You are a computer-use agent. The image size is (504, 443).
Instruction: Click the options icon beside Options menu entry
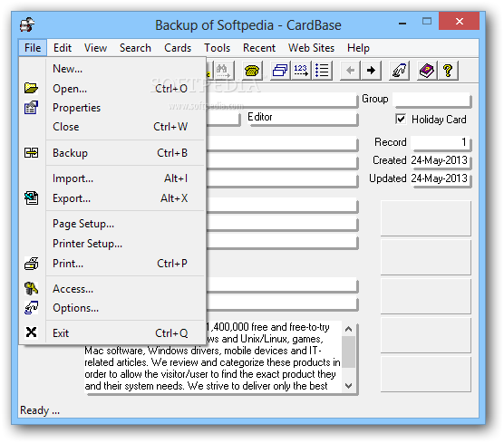31,308
